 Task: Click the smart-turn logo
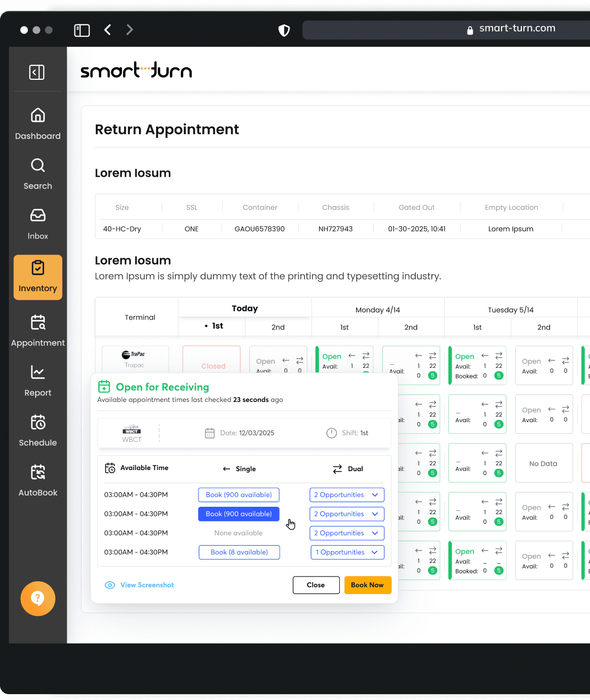point(136,70)
